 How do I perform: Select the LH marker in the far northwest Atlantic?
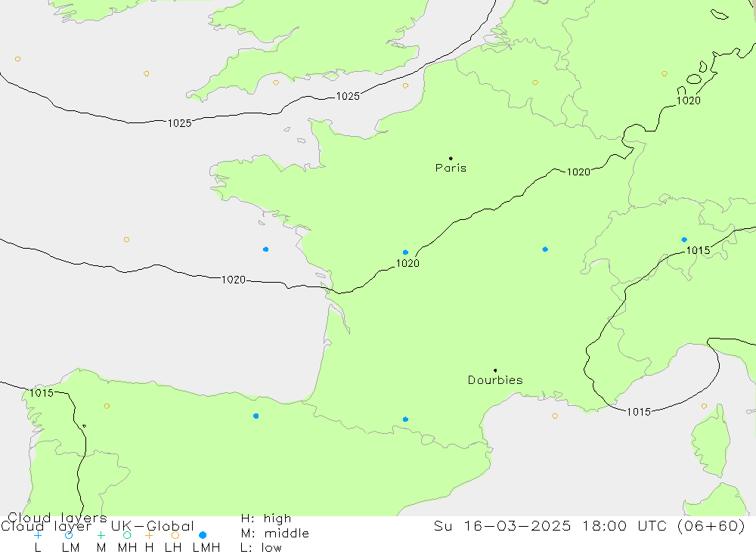[18, 59]
